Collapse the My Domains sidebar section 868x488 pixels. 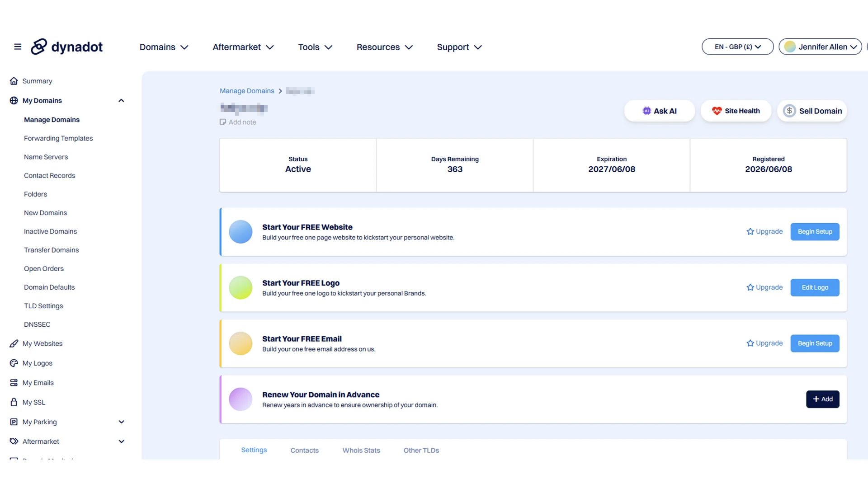click(x=121, y=100)
